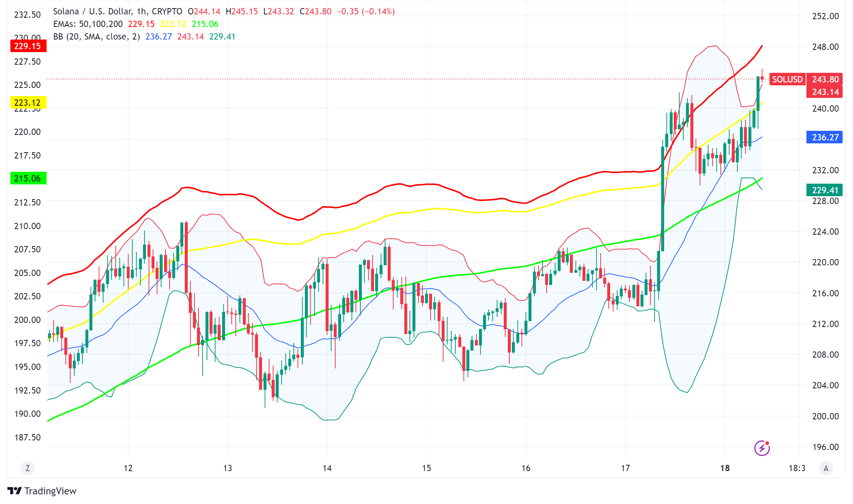Click the SOLUSD price label tag
Image resolution: width=853 pixels, height=504 pixels.
tap(787, 79)
